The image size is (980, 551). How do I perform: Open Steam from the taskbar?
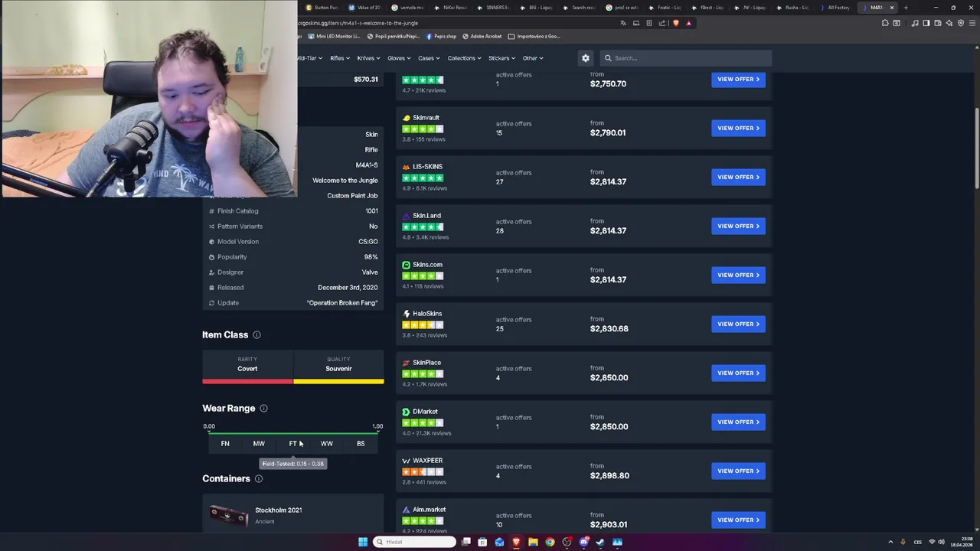tap(600, 542)
